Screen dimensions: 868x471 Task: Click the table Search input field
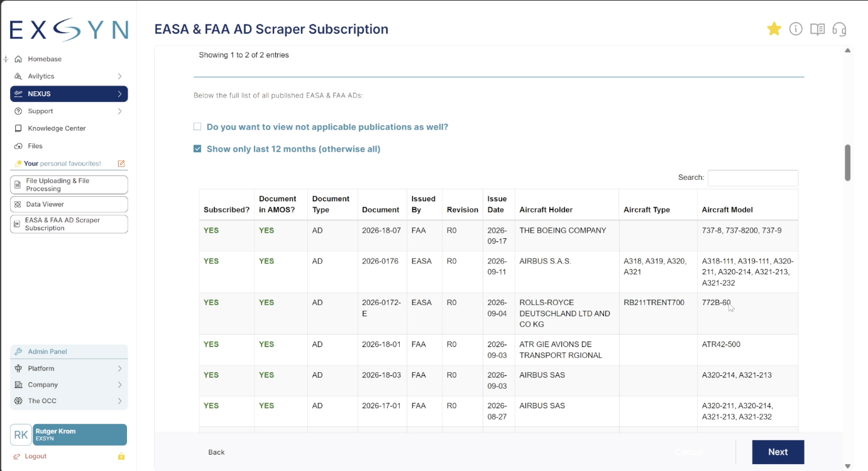(x=753, y=178)
